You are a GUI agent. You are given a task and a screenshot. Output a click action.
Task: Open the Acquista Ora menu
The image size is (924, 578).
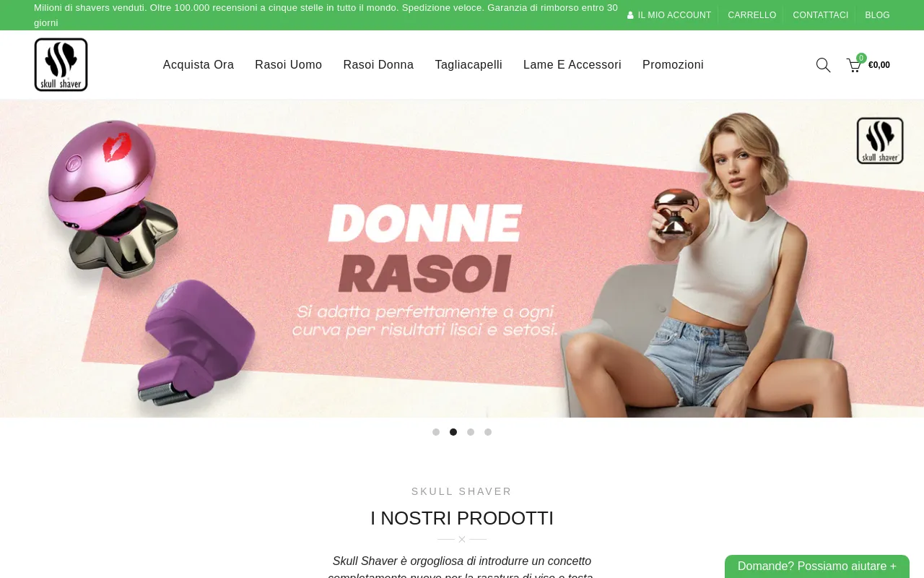[199, 65]
